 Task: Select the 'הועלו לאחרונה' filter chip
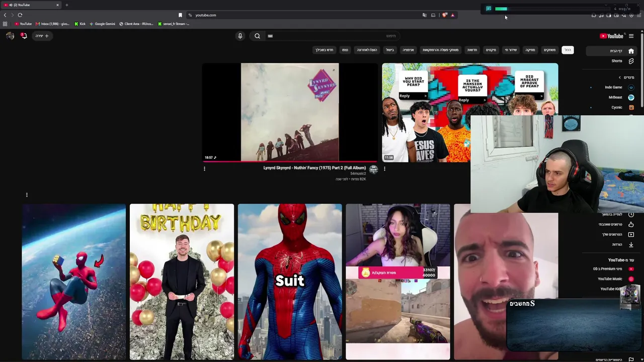click(x=367, y=50)
